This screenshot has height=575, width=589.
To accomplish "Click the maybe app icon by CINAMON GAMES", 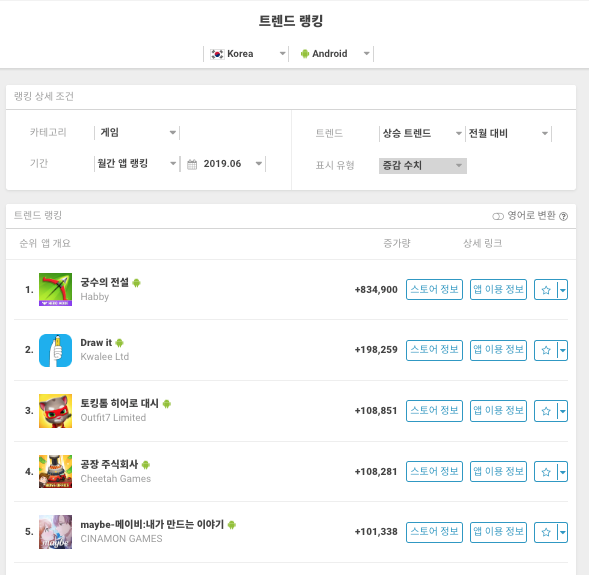I will click(55, 532).
